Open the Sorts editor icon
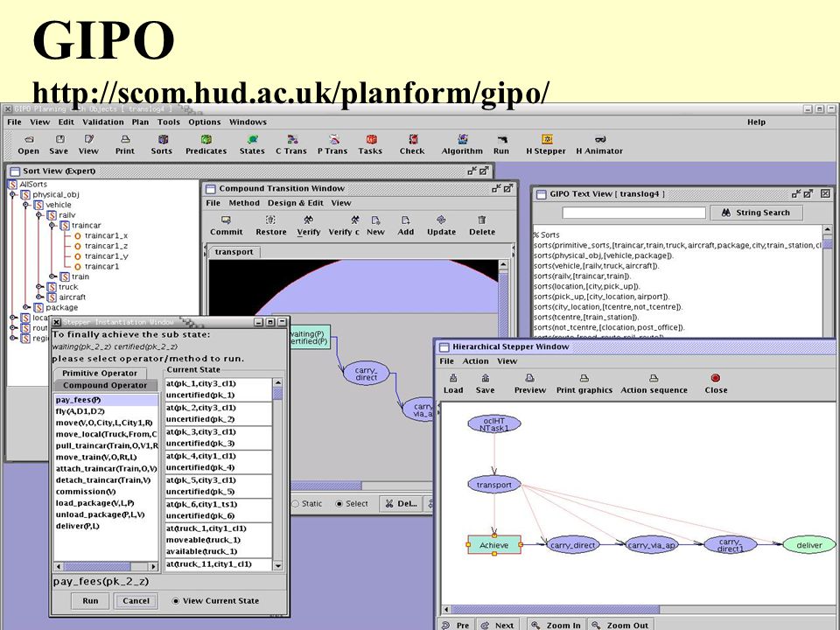 162,144
